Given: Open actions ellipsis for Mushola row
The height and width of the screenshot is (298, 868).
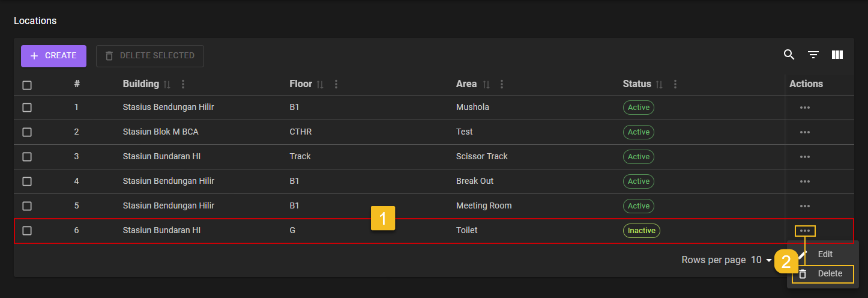Looking at the screenshot, I should tap(805, 108).
